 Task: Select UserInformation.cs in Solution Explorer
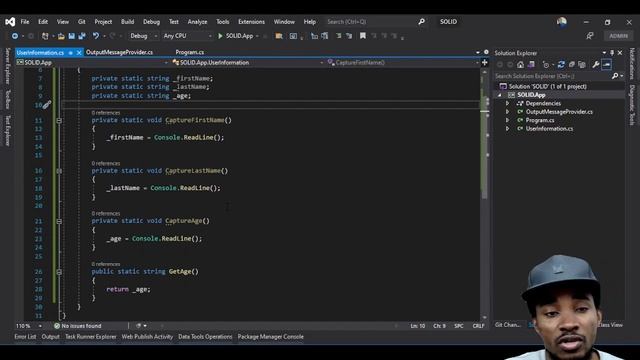click(x=549, y=129)
